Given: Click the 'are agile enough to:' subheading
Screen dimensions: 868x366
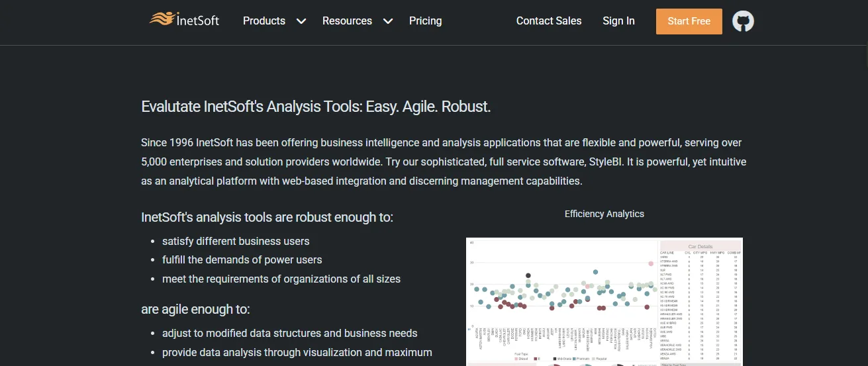Looking at the screenshot, I should pos(195,309).
